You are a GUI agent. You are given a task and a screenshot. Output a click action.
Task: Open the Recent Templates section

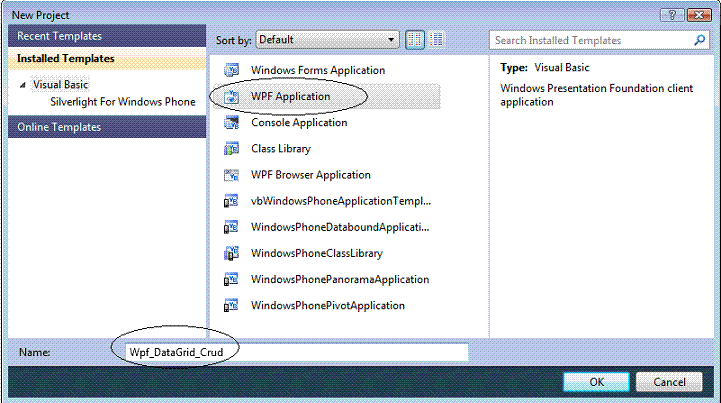coord(60,36)
